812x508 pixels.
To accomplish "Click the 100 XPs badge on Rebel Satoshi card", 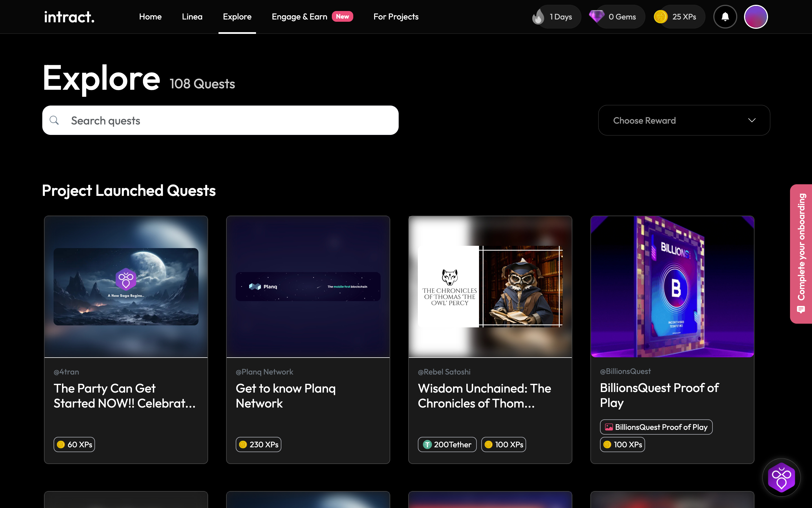I will tap(503, 444).
